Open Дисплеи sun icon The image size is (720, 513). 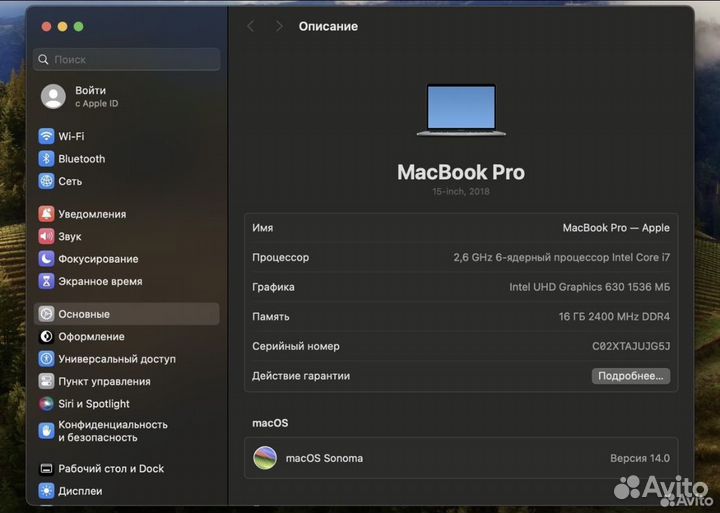pos(46,491)
